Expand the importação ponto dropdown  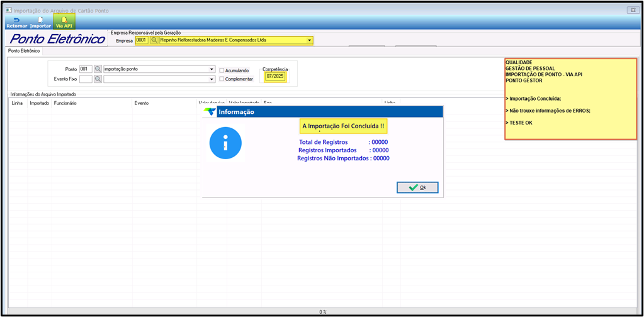coord(212,69)
